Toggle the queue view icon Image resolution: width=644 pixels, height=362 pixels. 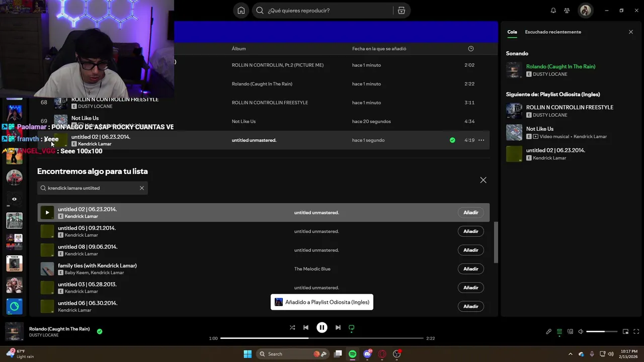tap(559, 332)
